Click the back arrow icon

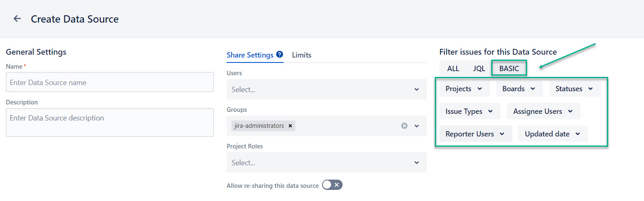click(x=17, y=19)
